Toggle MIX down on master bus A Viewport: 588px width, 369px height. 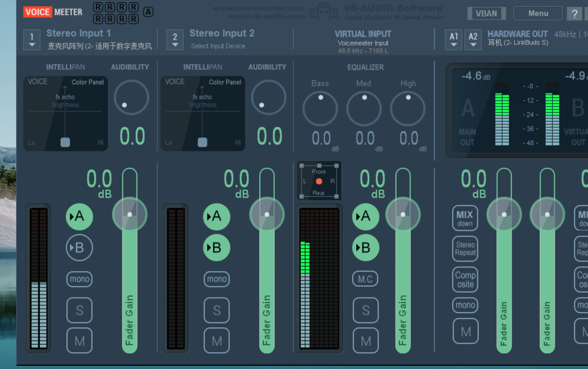(x=465, y=218)
